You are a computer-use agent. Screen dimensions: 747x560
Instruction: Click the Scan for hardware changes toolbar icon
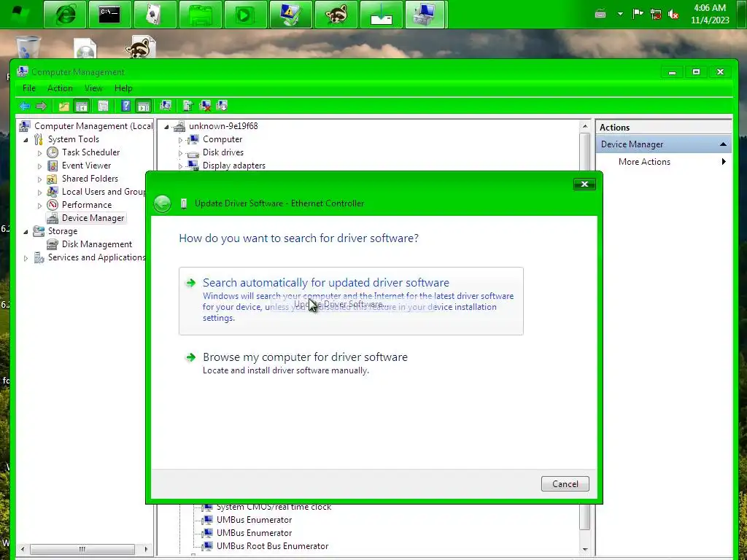click(x=166, y=106)
